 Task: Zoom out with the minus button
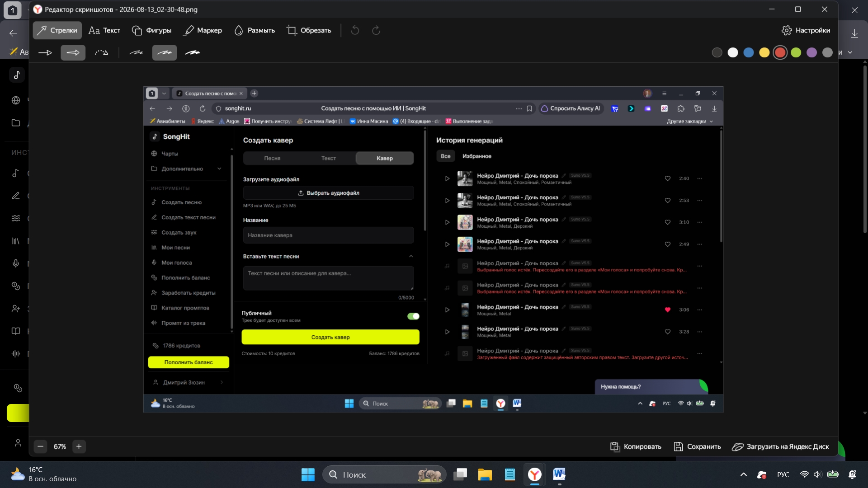coord(40,446)
